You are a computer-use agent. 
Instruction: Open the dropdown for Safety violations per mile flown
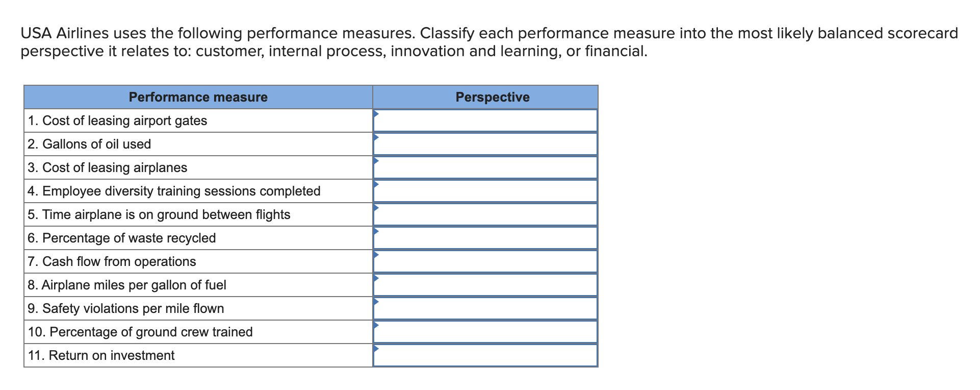coord(484,308)
